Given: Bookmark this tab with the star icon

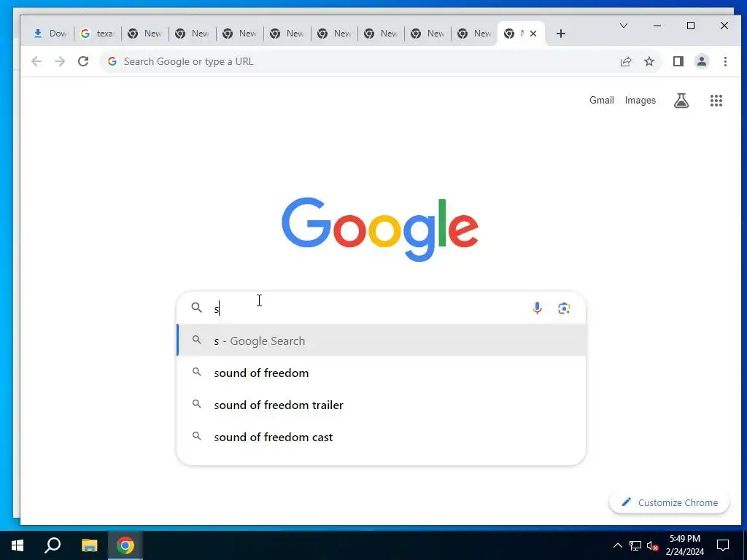Looking at the screenshot, I should point(649,61).
